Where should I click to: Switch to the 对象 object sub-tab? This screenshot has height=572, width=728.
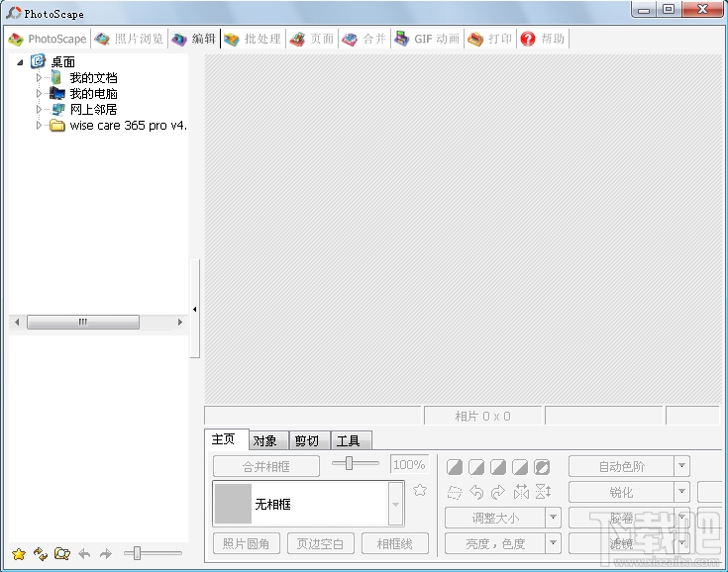point(268,440)
